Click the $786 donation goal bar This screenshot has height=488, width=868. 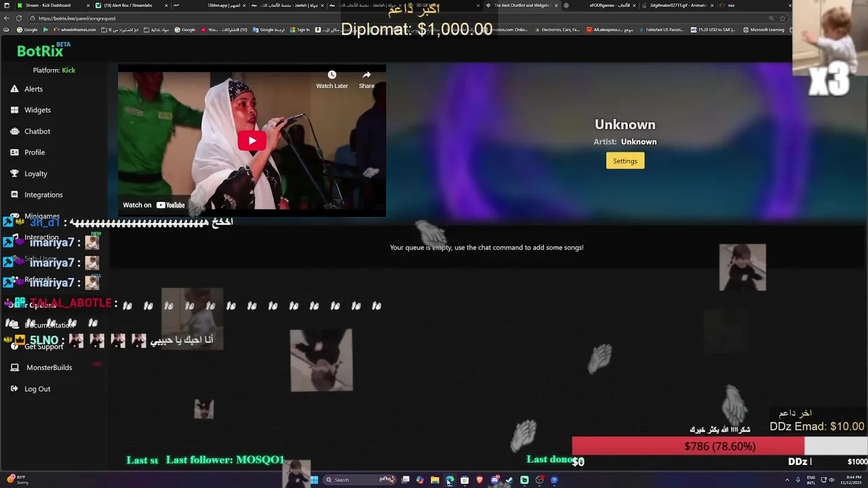tap(719, 446)
